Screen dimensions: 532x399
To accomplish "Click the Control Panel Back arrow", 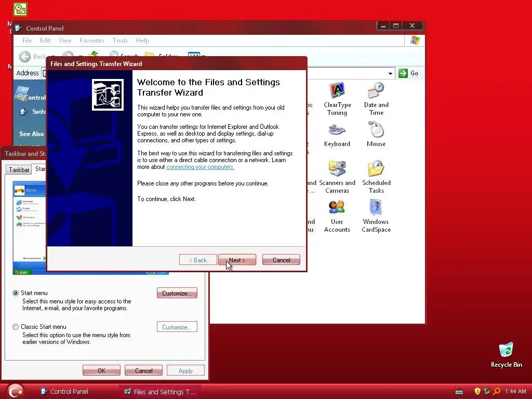I will click(25, 57).
